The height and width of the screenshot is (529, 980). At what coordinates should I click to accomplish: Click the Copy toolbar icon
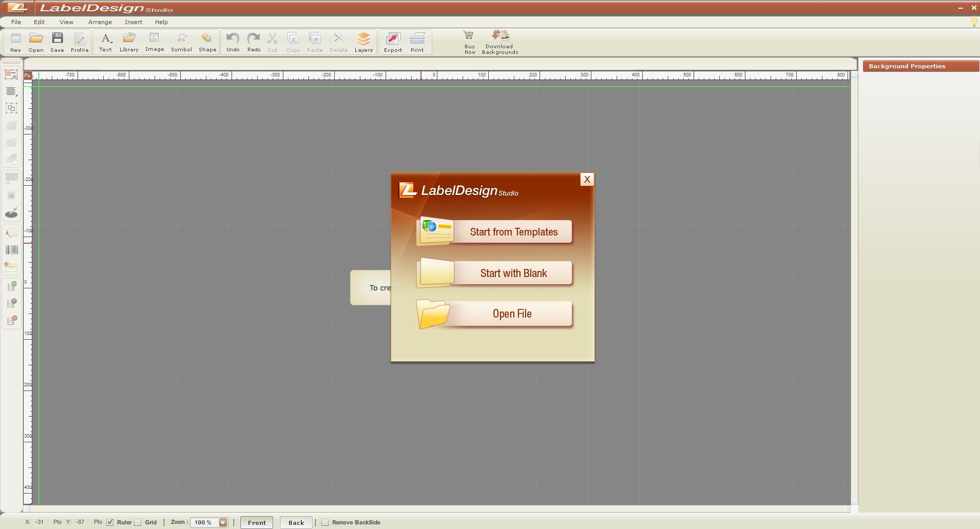click(x=293, y=42)
